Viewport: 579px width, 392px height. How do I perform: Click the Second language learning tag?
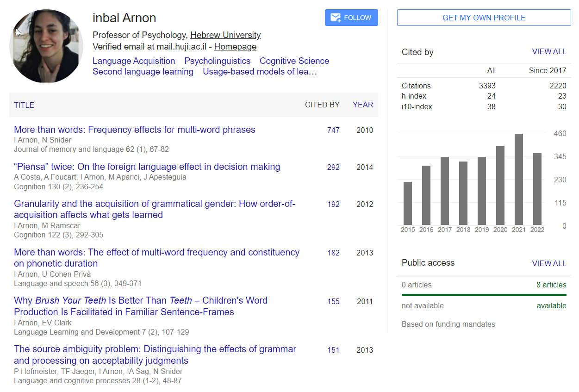[143, 72]
